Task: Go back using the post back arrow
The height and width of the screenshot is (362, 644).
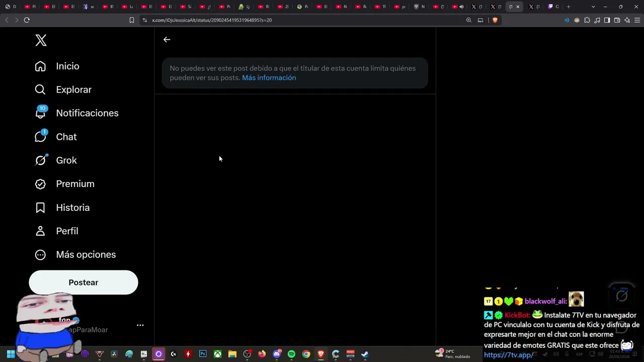Action: pyautogui.click(x=167, y=40)
